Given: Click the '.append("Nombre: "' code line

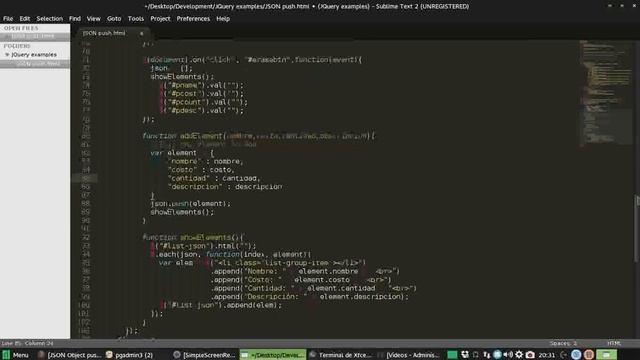Looking at the screenshot, I should pos(305,271).
